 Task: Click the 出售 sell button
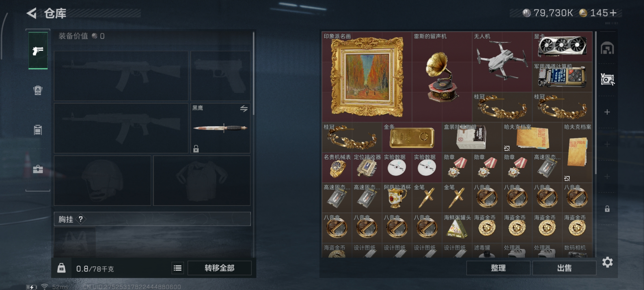pyautogui.click(x=564, y=268)
